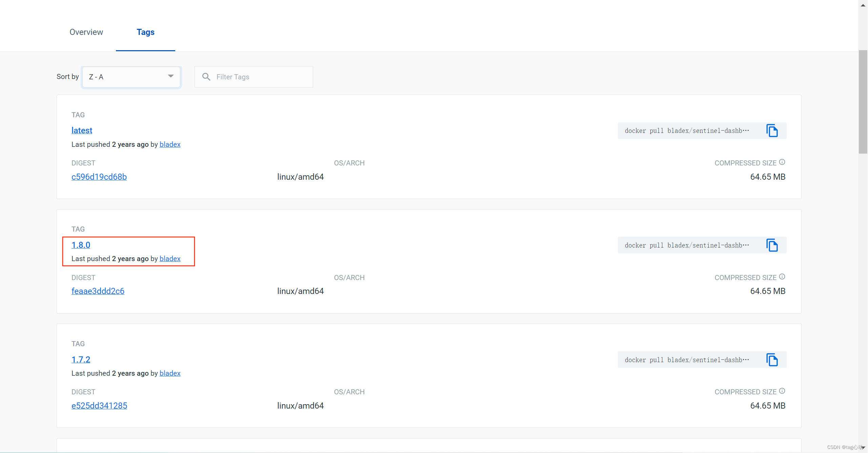Open digest c596d19cd68b

[x=99, y=177]
